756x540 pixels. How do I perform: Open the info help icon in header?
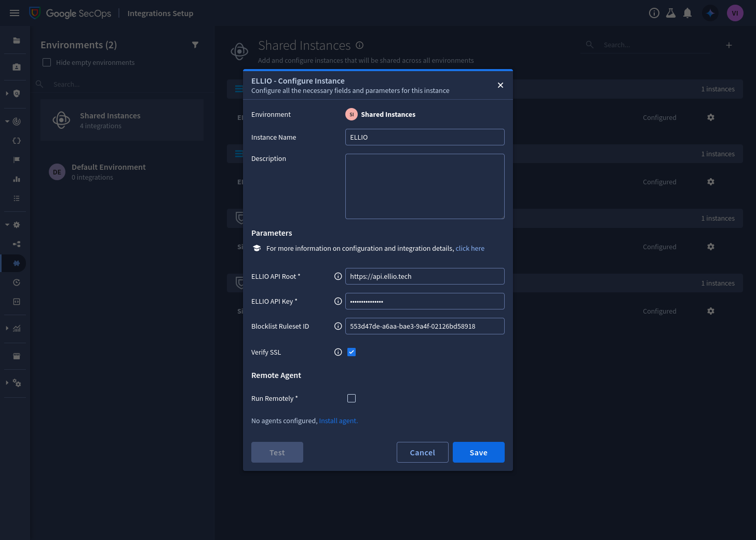coord(654,13)
